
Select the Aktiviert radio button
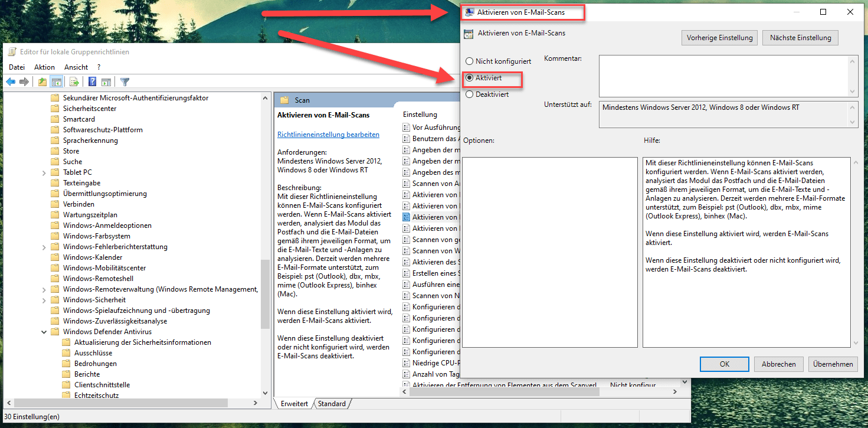coord(469,77)
